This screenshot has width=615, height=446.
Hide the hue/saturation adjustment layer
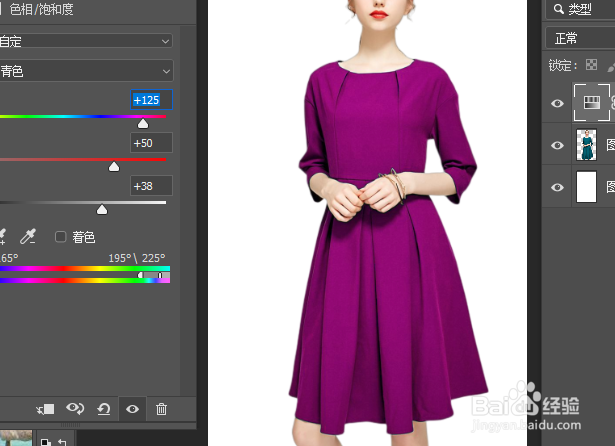(557, 103)
